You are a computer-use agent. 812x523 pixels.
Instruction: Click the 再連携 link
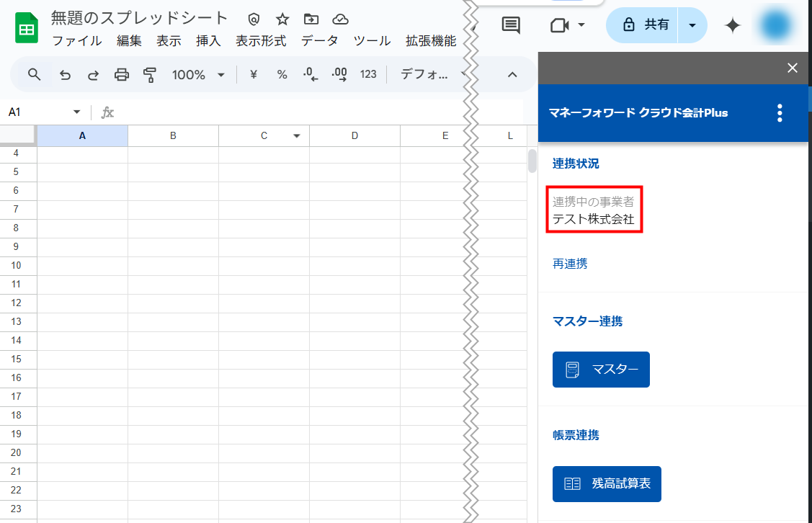pos(570,264)
